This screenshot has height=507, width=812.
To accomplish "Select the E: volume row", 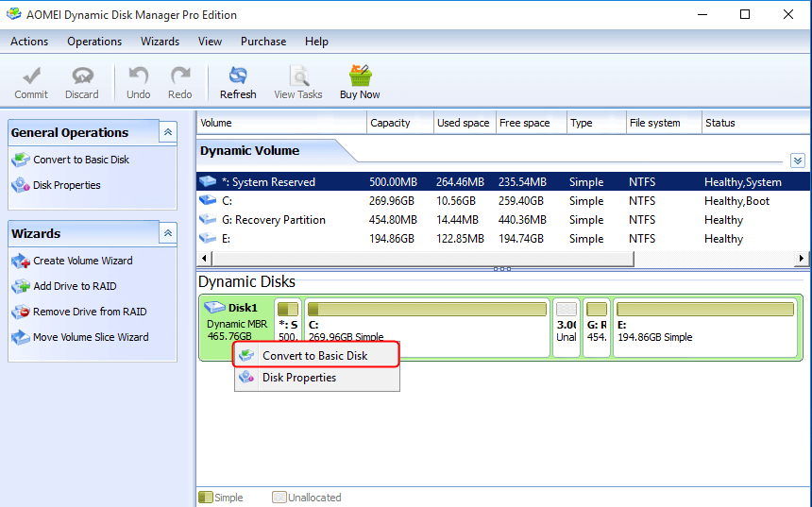I will tap(503, 239).
